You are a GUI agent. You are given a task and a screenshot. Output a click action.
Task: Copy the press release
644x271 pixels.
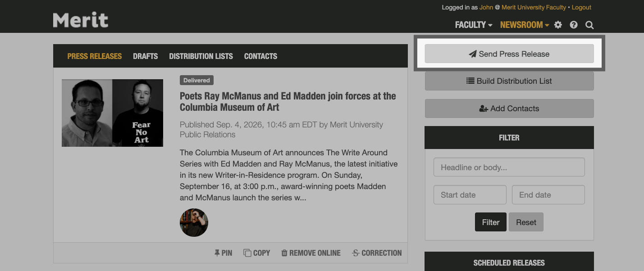pyautogui.click(x=257, y=253)
